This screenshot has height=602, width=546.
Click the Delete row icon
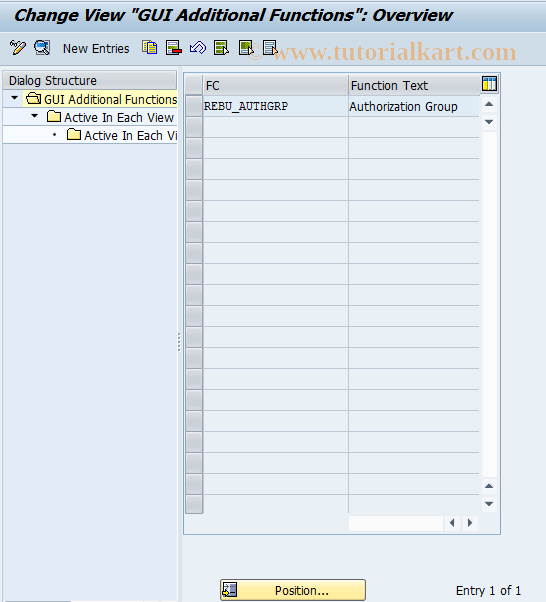click(x=174, y=48)
